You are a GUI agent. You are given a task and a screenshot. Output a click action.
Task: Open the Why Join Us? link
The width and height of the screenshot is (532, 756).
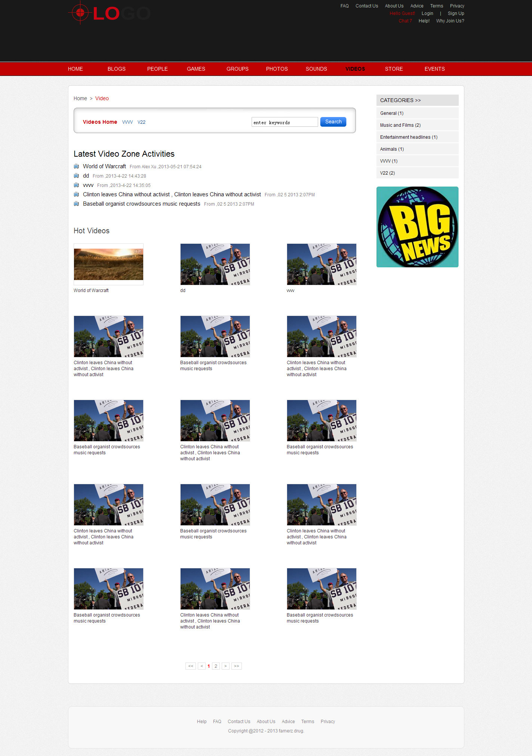tap(450, 21)
